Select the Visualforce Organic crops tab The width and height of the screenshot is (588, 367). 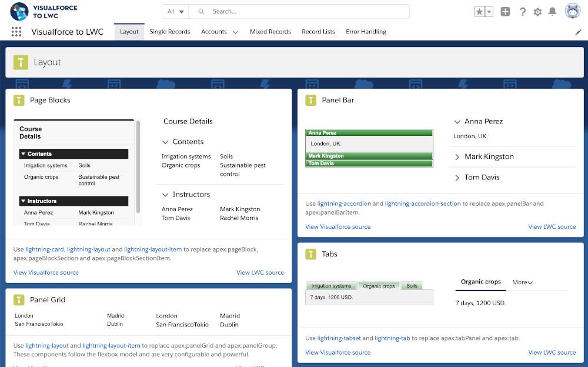(x=379, y=286)
